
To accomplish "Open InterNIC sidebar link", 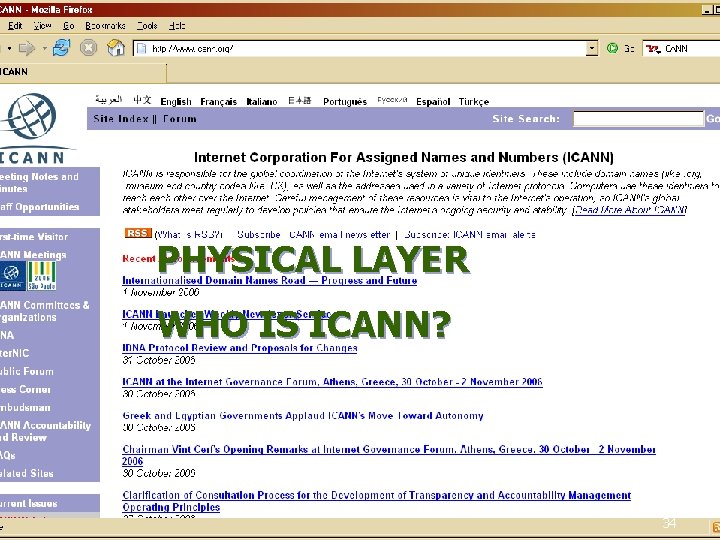I will point(15,353).
